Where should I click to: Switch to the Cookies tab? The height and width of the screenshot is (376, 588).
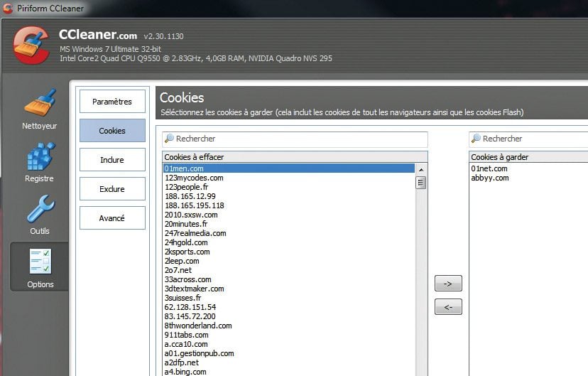tap(112, 131)
